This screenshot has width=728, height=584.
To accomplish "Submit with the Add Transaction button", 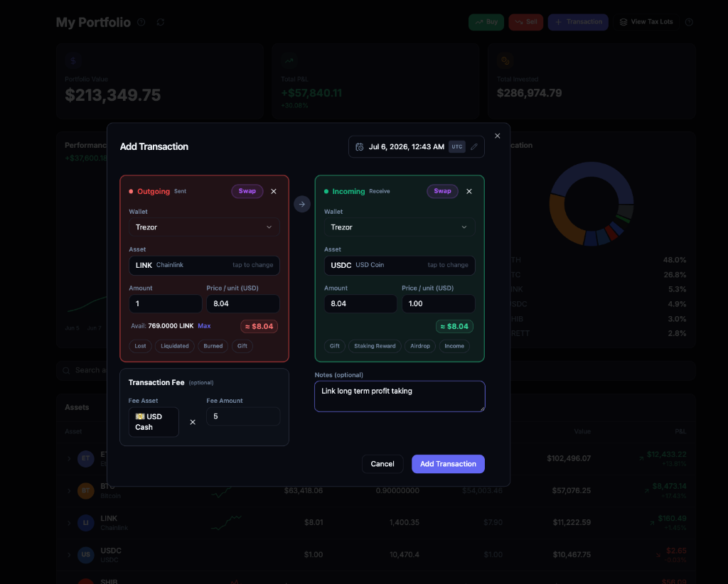I will point(448,464).
